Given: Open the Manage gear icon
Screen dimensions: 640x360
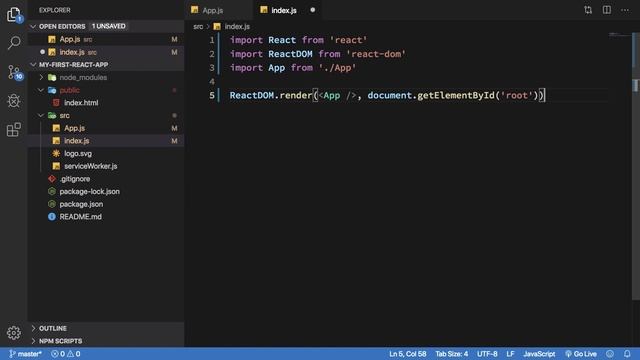Looking at the screenshot, I should tap(14, 333).
